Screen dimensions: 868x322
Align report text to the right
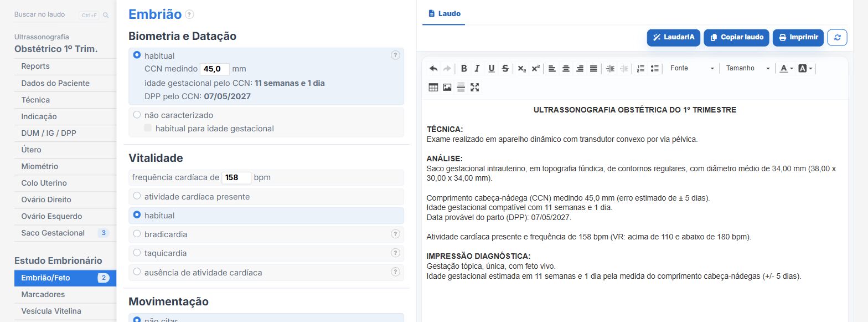pos(580,69)
